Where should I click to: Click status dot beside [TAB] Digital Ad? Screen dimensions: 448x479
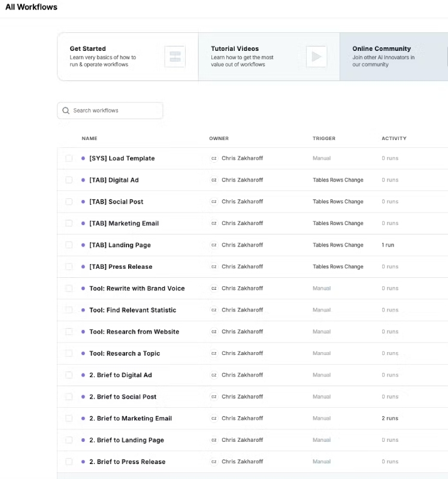(x=83, y=180)
